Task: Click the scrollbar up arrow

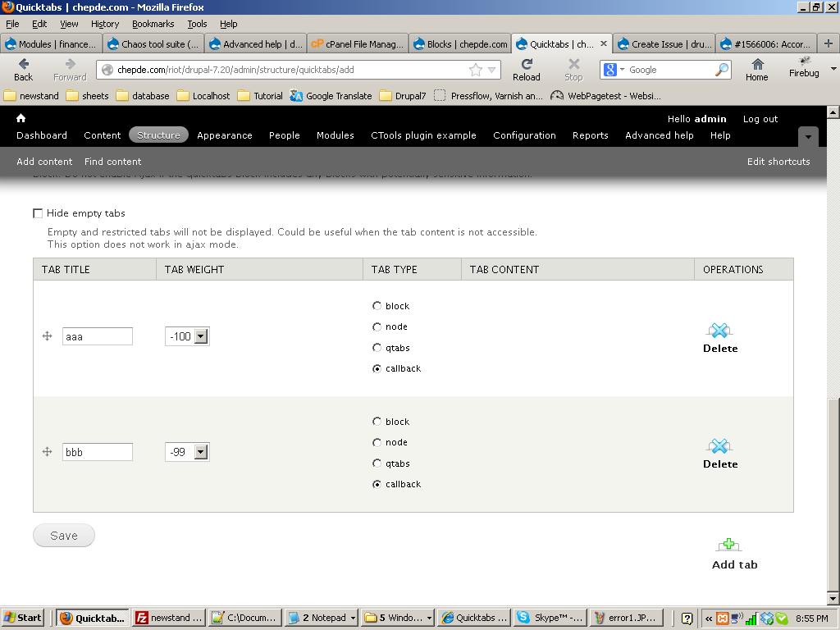Action: [833, 112]
